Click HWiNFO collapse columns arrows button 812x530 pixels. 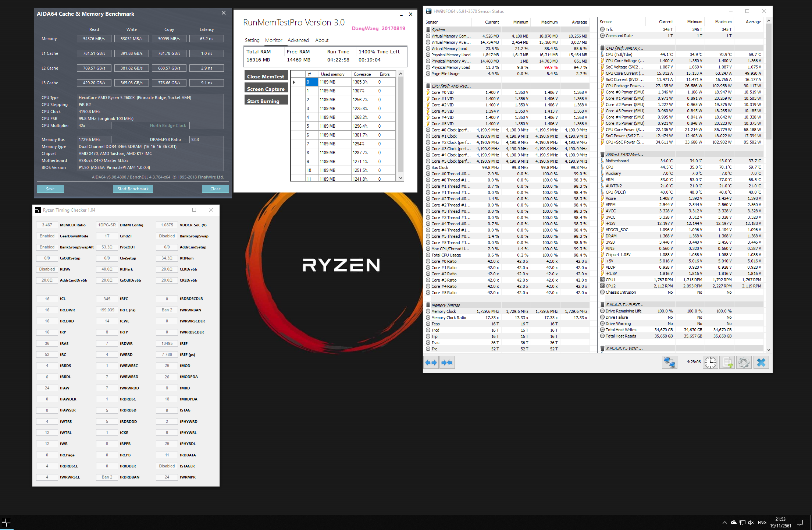click(x=447, y=363)
